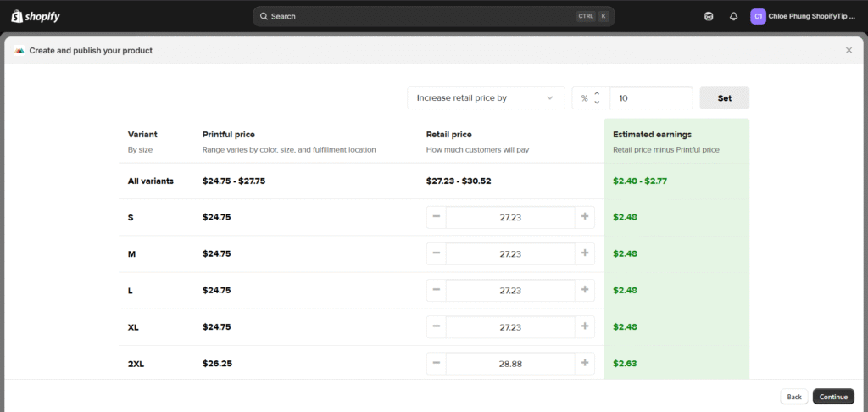868x412 pixels.
Task: Click the Continue button
Action: 833,397
